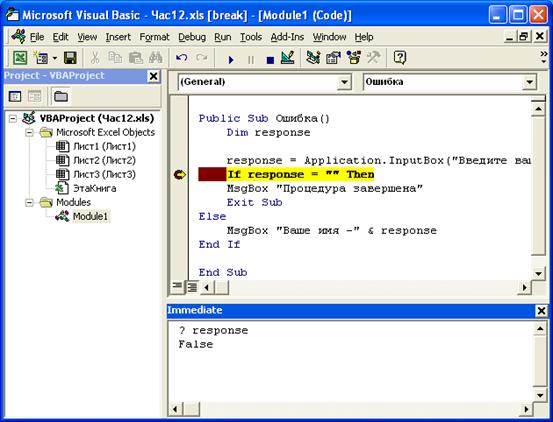
Task: Click code window scroll up arrow
Action: click(x=539, y=109)
